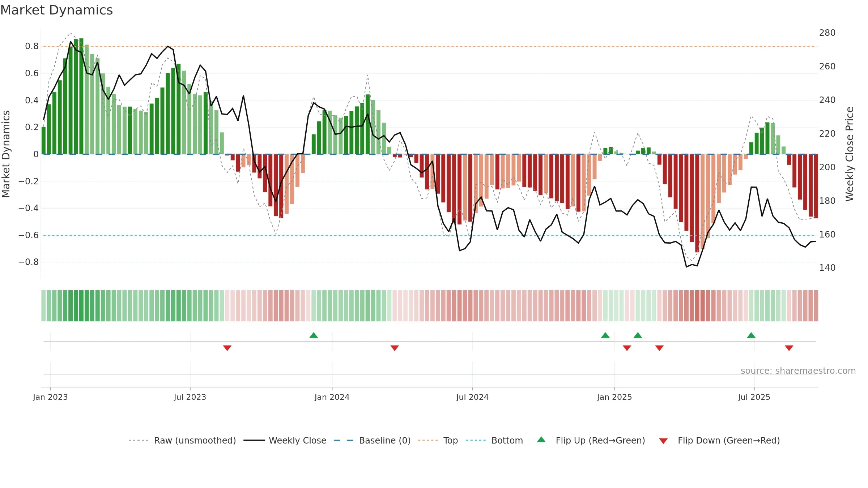Click the Flip Down marker in Aug 2025
The height and width of the screenshot is (488, 868).
789,348
